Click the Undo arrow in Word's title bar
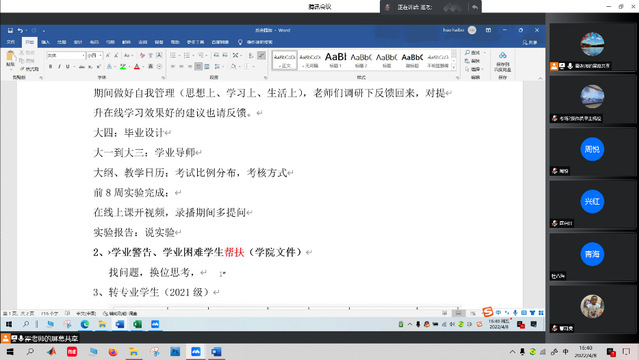 pos(20,31)
